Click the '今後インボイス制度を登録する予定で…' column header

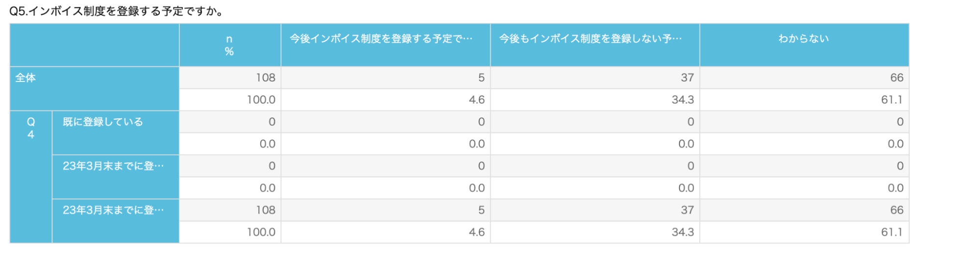[x=385, y=45]
